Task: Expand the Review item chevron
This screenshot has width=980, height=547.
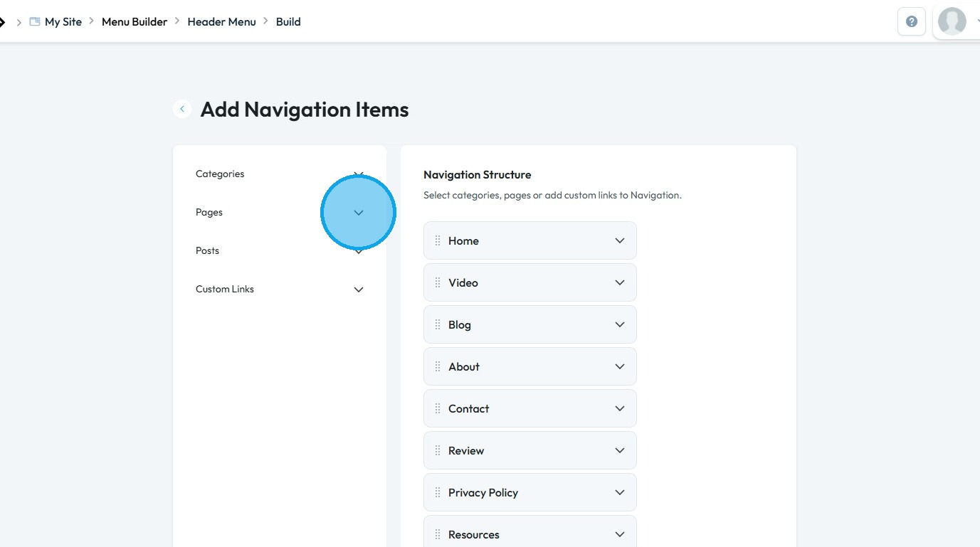Action: point(620,451)
